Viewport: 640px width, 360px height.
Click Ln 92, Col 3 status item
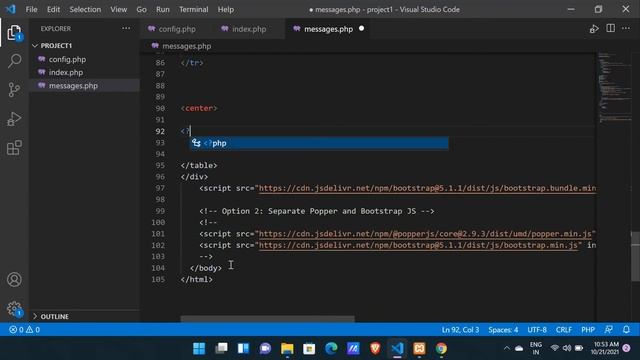pyautogui.click(x=460, y=329)
